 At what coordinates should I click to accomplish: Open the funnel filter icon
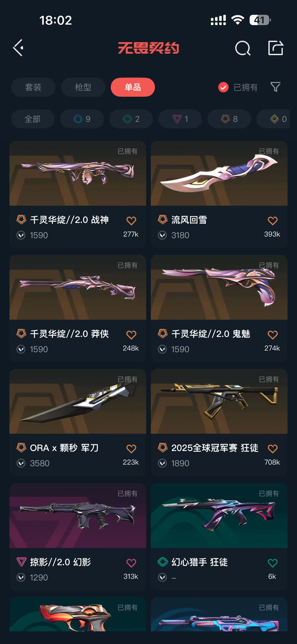[275, 87]
